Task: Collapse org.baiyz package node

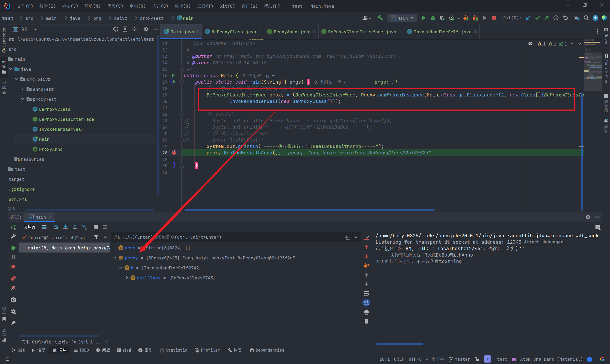Action: 17,79
